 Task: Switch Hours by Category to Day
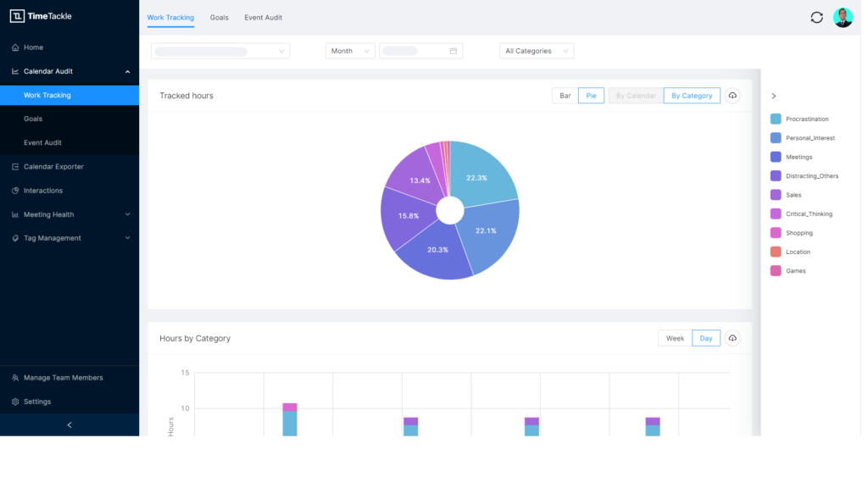pos(706,338)
